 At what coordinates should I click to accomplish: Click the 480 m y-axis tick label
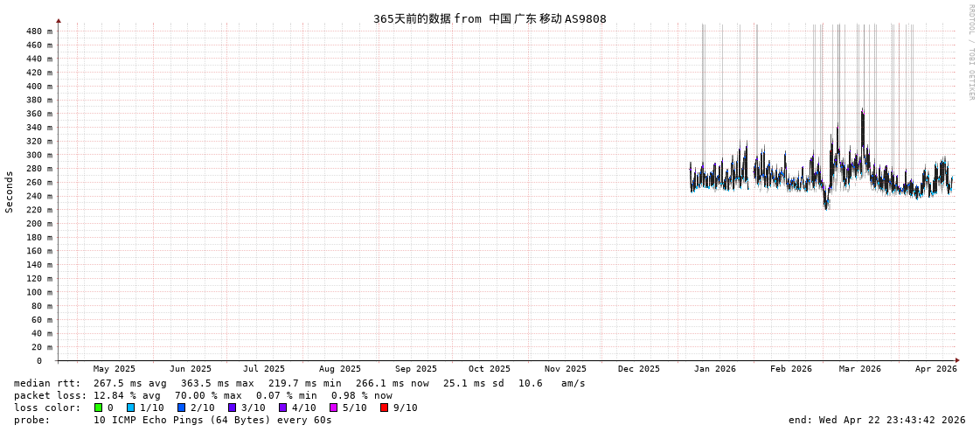[39, 31]
